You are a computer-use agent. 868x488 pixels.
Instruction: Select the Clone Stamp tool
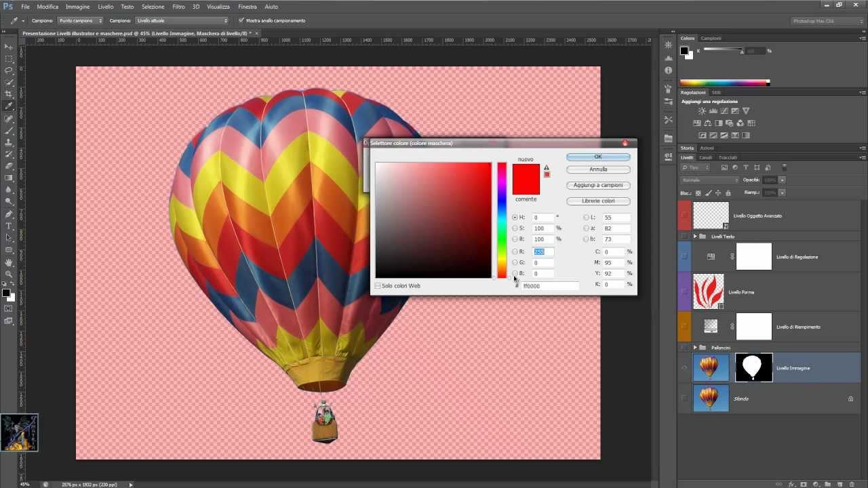[x=9, y=142]
